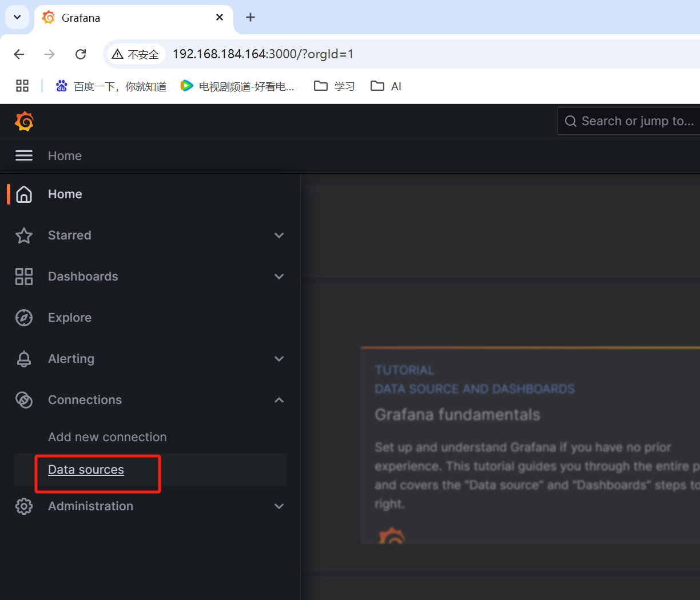The height and width of the screenshot is (600, 700).
Task: Open the browser apps grid icon
Action: click(x=22, y=86)
